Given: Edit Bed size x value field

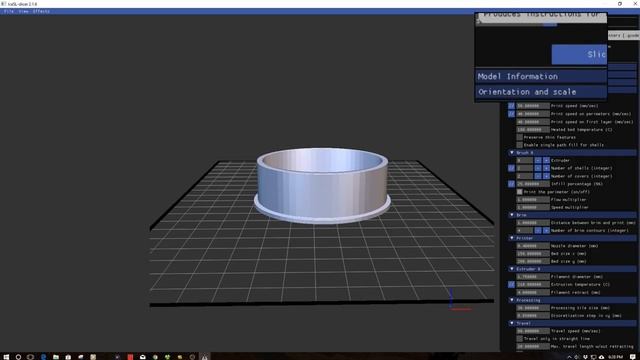Looking at the screenshot, I should 533,253.
